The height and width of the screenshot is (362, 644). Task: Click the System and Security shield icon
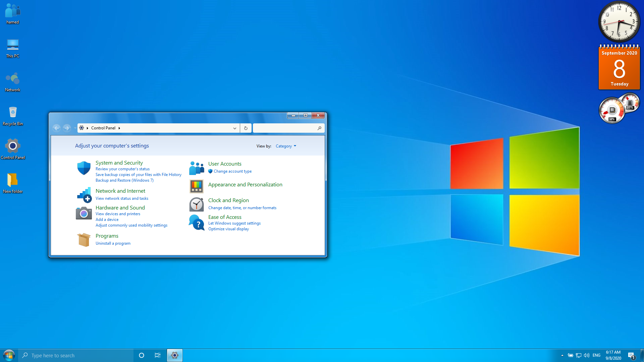[x=84, y=168]
